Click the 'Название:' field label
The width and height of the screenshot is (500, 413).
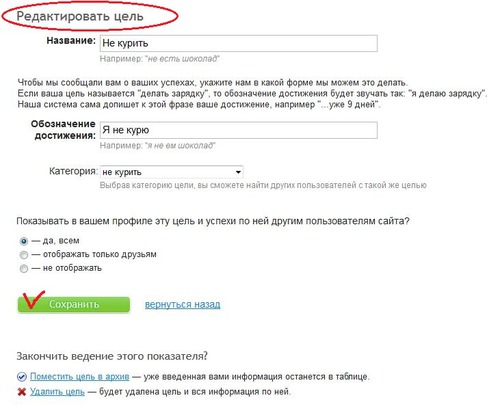(x=71, y=41)
